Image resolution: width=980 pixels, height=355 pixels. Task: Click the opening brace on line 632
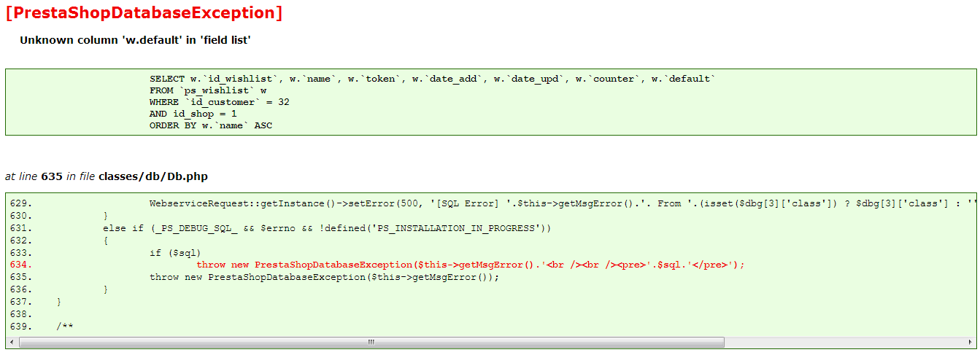click(106, 241)
